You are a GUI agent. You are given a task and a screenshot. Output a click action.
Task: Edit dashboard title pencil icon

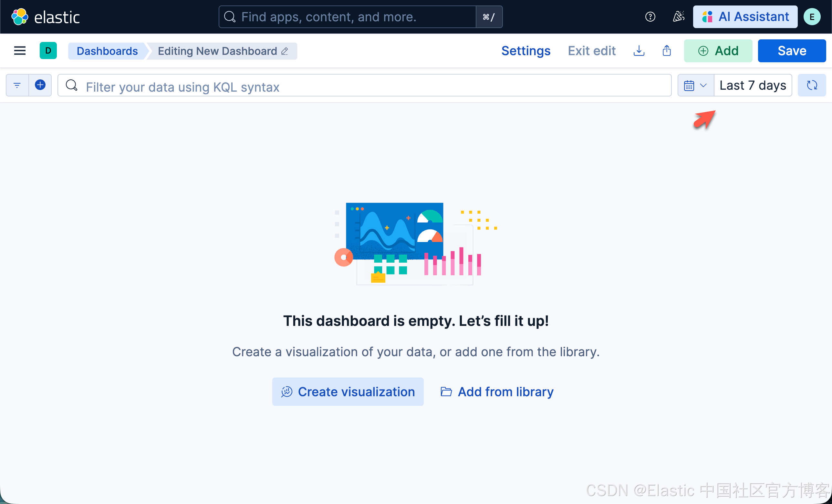(x=285, y=51)
